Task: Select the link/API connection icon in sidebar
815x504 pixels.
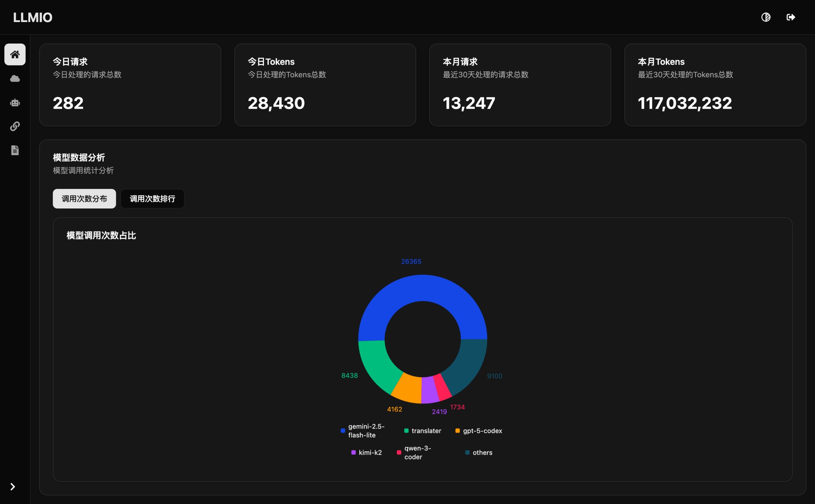Action: (15, 126)
